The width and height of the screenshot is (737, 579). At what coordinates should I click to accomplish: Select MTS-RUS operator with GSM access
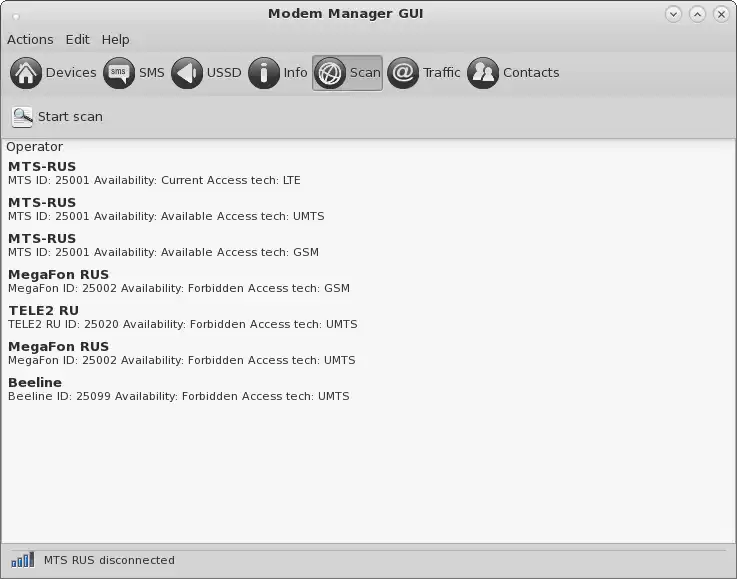[x=368, y=245]
